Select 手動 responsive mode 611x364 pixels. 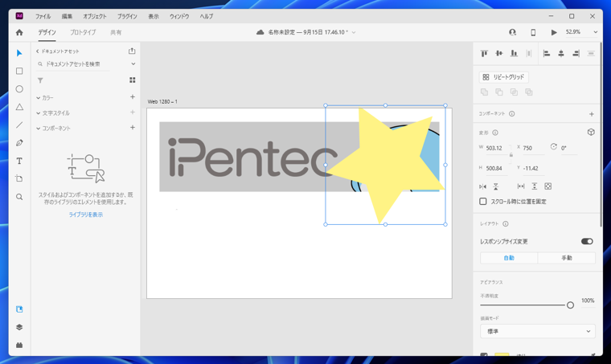[x=567, y=258]
